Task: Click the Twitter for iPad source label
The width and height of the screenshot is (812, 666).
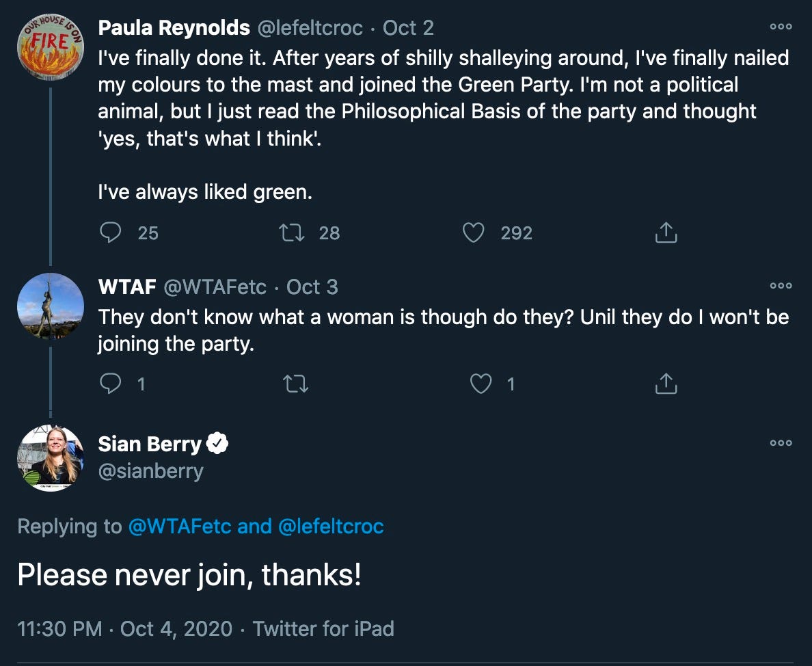Action: [323, 628]
